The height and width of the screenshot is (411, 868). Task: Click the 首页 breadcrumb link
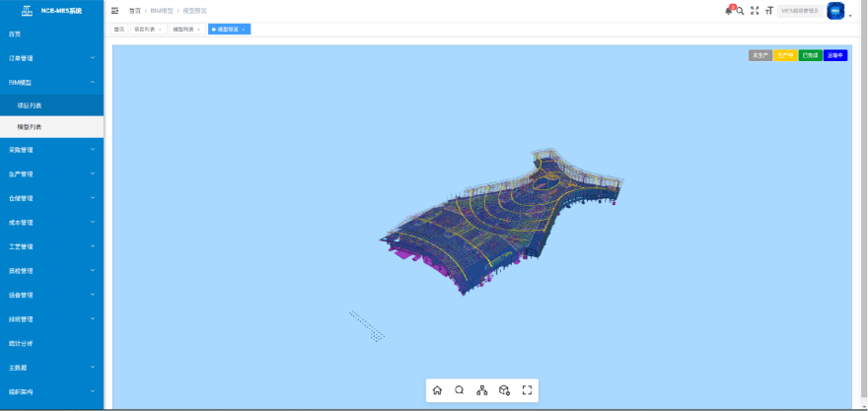(x=134, y=11)
